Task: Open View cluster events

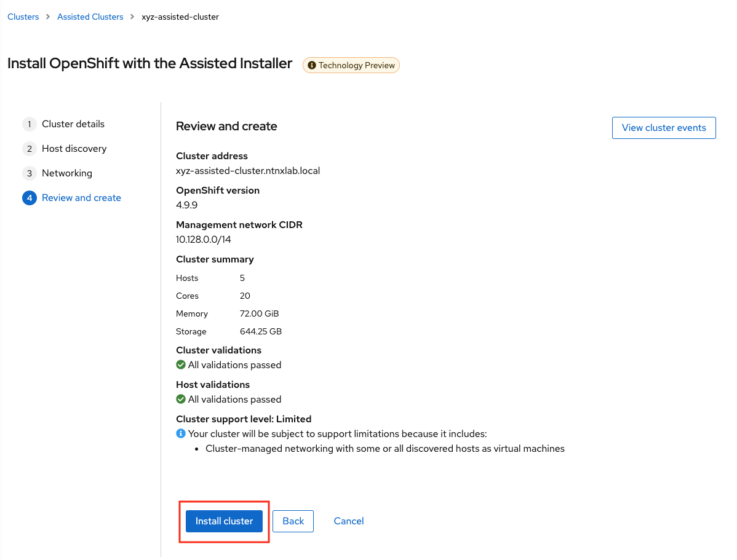Action: [664, 128]
